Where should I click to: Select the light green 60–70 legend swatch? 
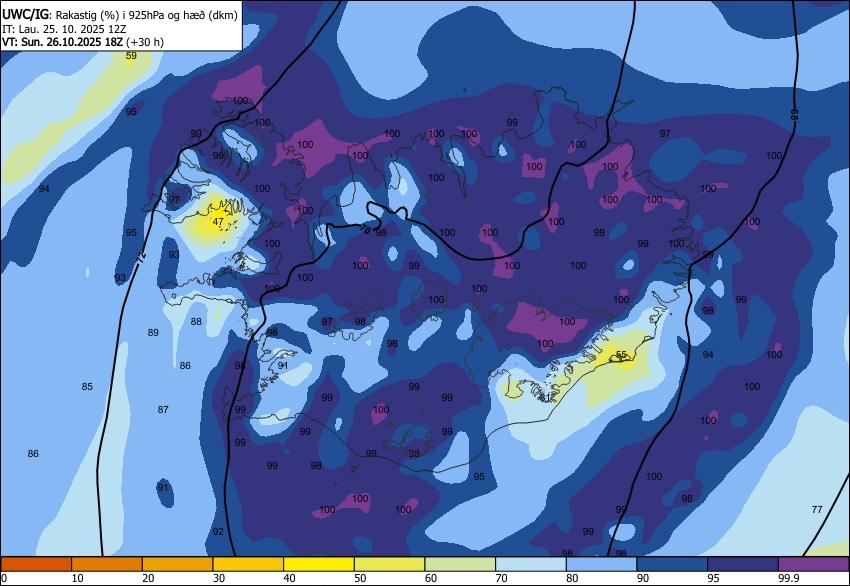pyautogui.click(x=460, y=564)
